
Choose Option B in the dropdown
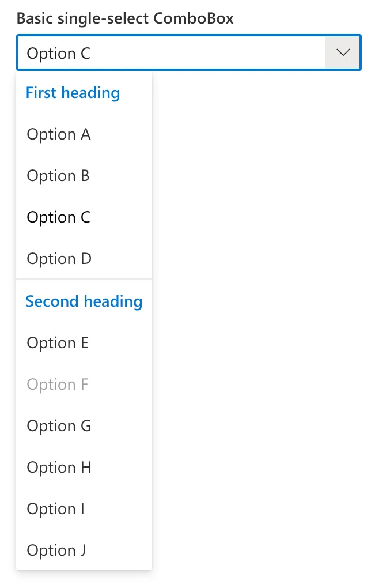[58, 176]
